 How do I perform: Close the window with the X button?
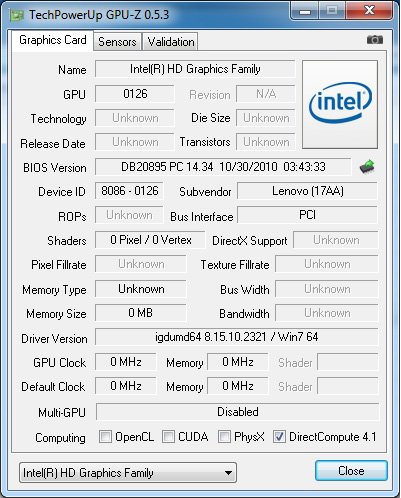click(x=369, y=11)
